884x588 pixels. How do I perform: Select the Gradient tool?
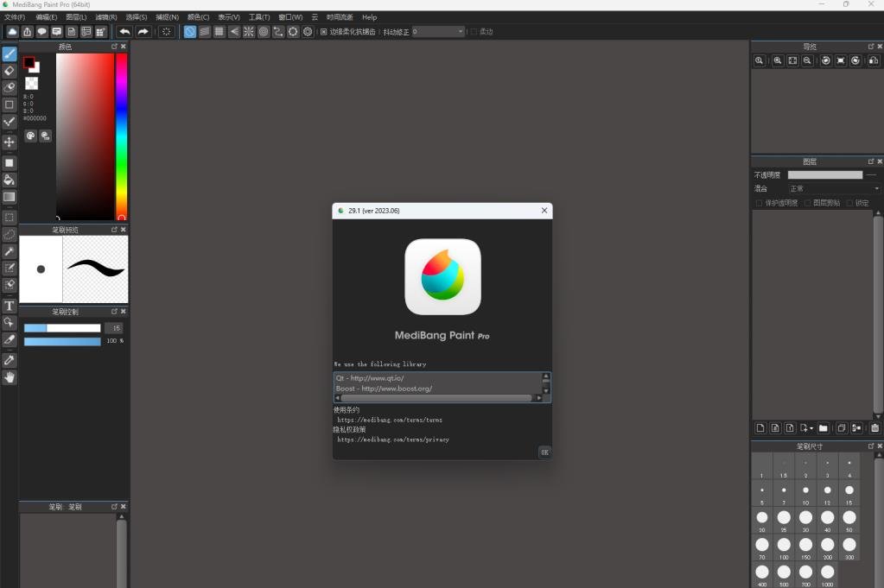(10, 197)
